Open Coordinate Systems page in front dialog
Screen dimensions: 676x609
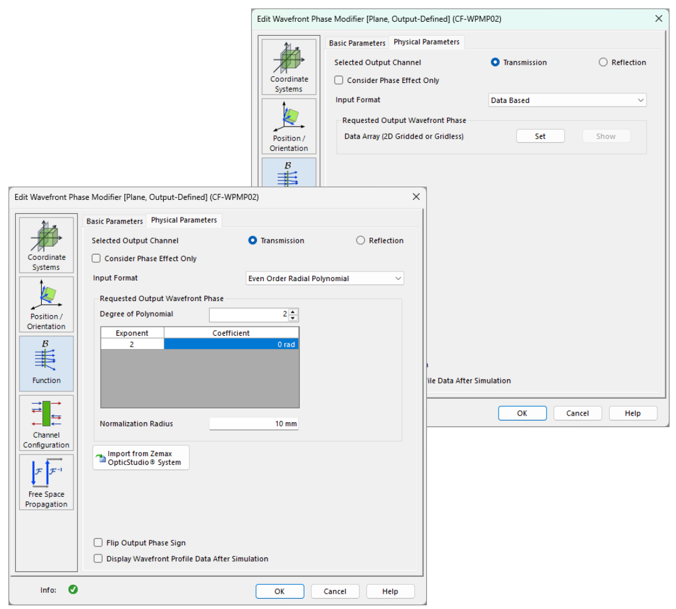(46, 245)
